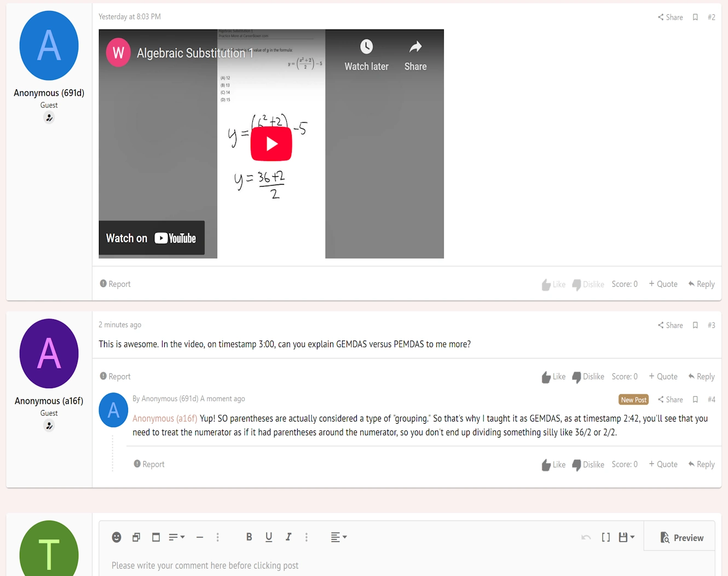Expand the text alignment dropdown

(339, 537)
